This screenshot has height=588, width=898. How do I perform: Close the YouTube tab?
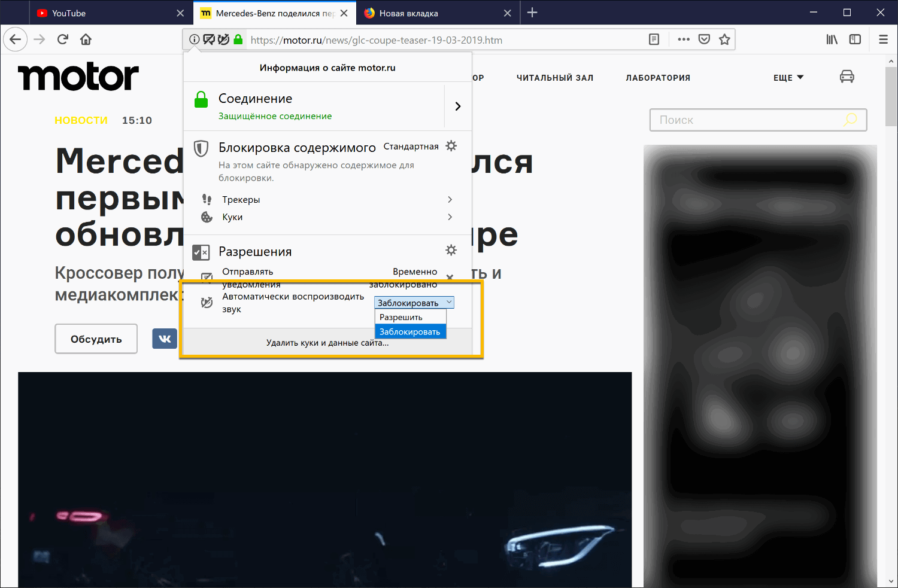click(180, 13)
